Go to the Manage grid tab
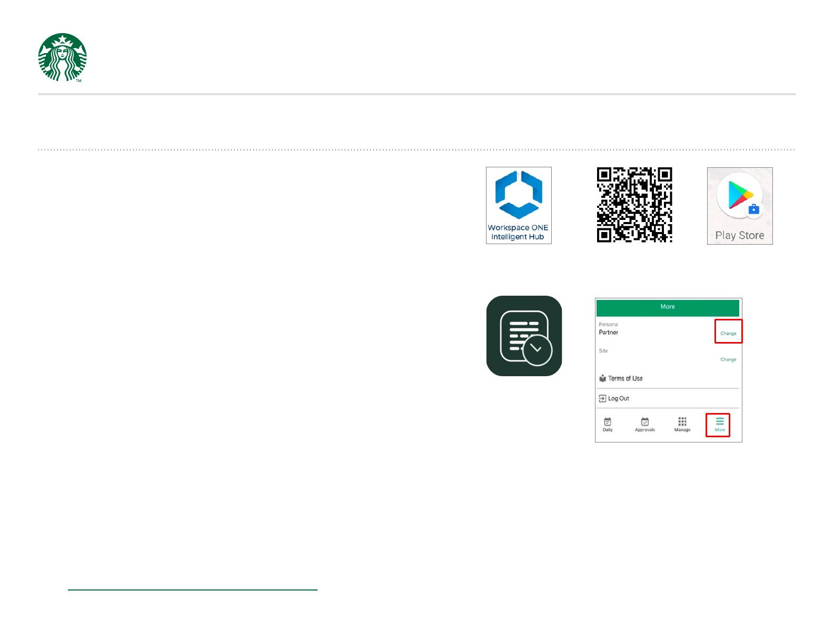 (682, 425)
